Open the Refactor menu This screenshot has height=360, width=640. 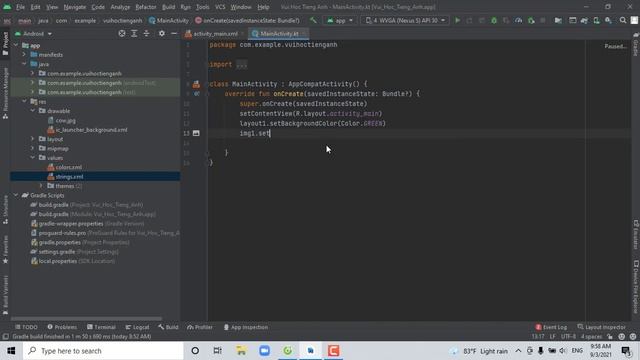click(146, 7)
